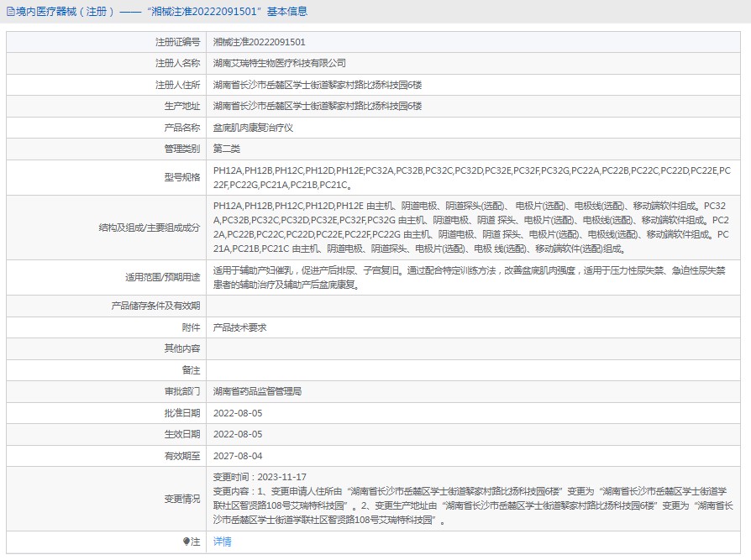The height and width of the screenshot is (560, 751).
Task: Click product name 盆底肌肉康复治疗仪
Action: pyautogui.click(x=253, y=128)
